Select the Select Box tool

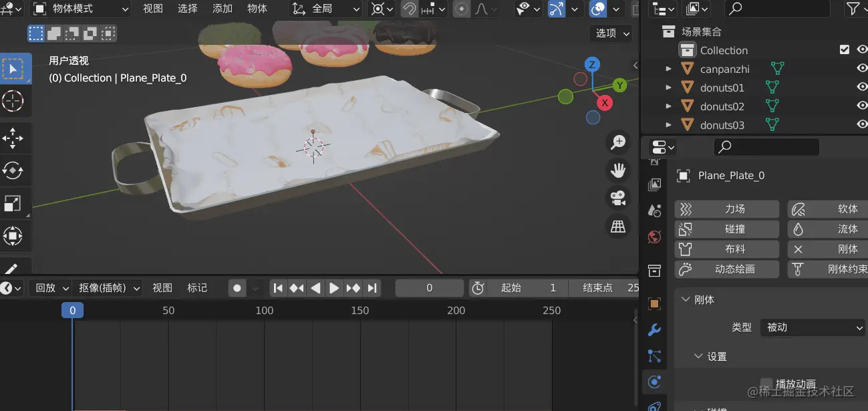(13, 69)
